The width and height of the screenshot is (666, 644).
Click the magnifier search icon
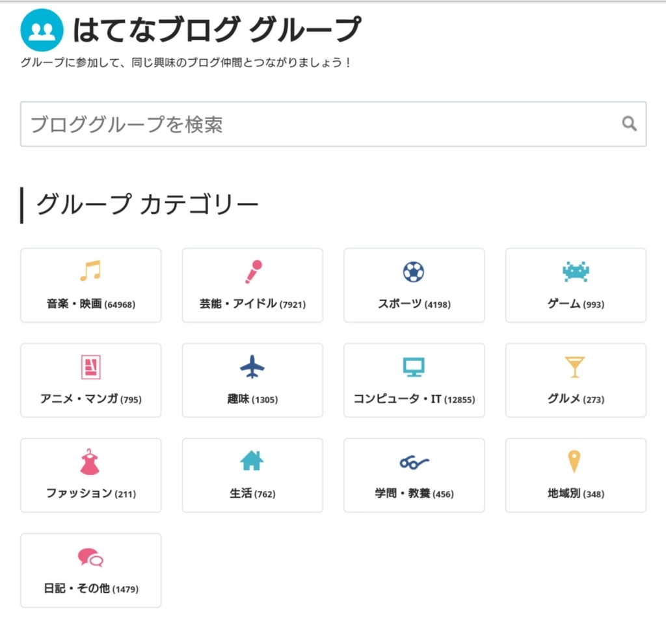coord(629,124)
